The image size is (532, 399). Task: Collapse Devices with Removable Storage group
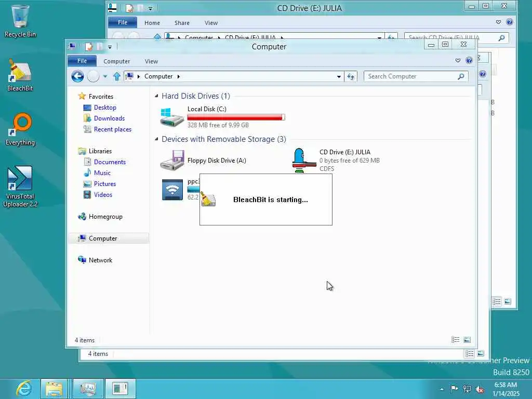point(156,139)
